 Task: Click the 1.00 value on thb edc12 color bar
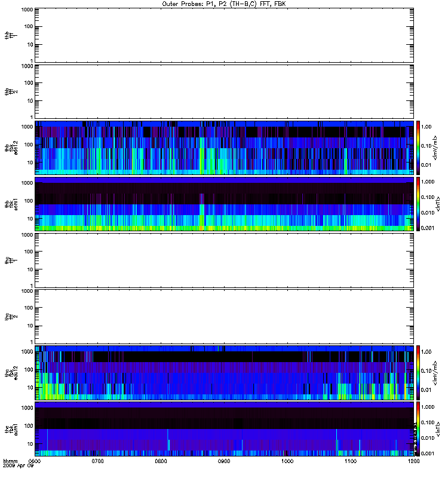click(x=426, y=127)
